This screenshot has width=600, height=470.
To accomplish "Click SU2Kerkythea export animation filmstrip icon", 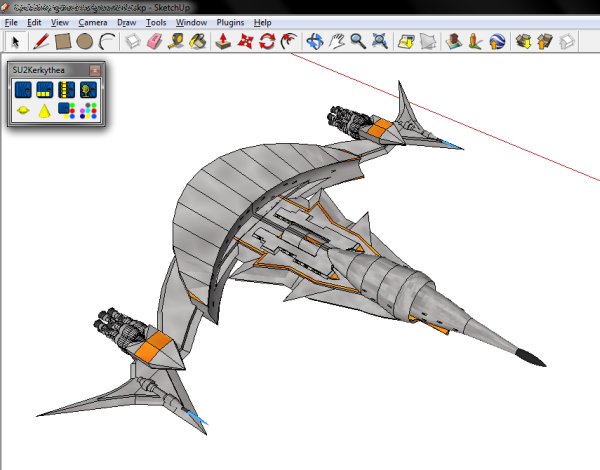I will [67, 90].
